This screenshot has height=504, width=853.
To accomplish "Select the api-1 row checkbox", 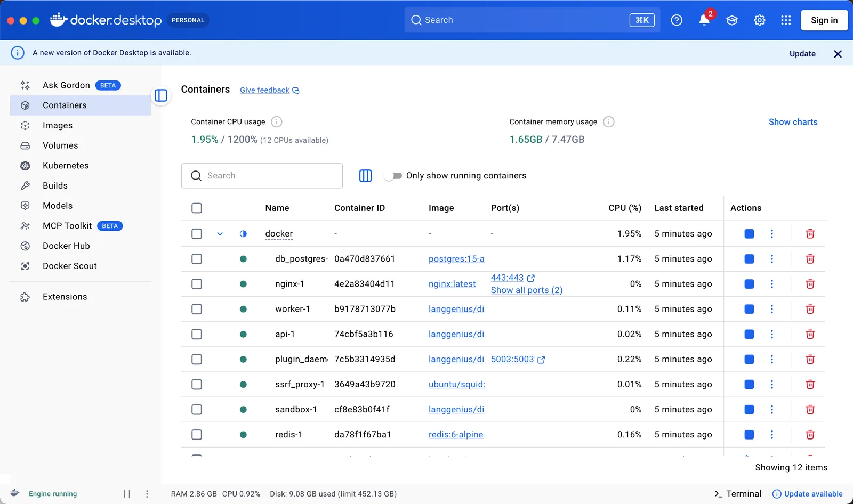I will (x=197, y=334).
